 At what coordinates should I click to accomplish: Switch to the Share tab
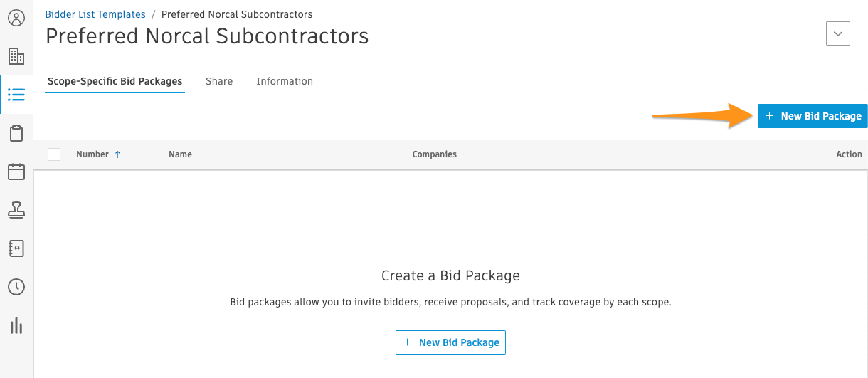click(x=219, y=81)
